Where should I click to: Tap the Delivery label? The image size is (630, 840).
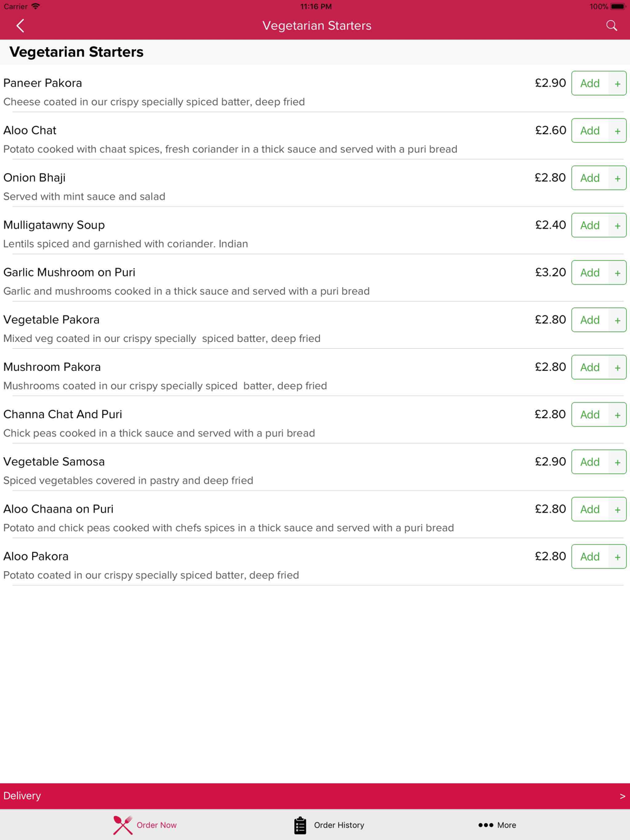tap(22, 796)
